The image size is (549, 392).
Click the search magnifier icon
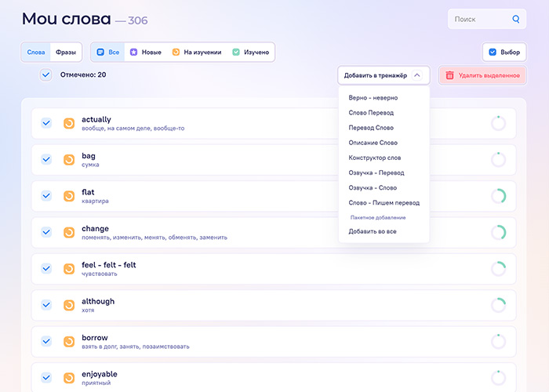click(516, 19)
